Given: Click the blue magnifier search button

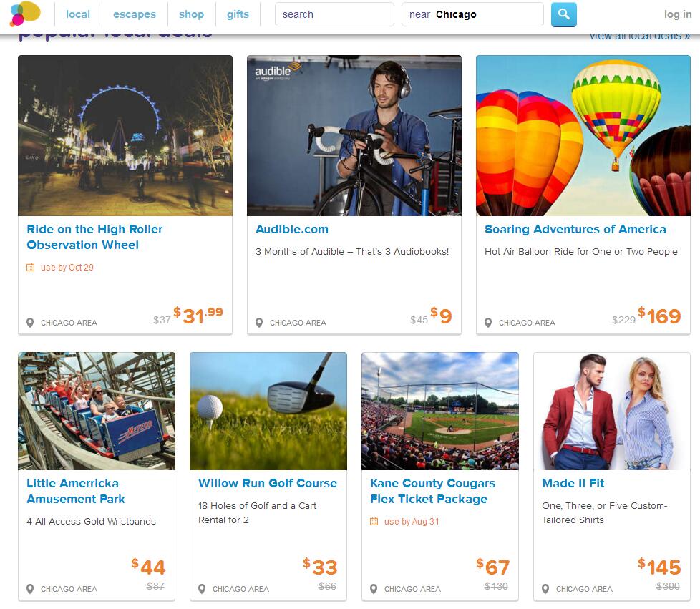Looking at the screenshot, I should click(564, 14).
